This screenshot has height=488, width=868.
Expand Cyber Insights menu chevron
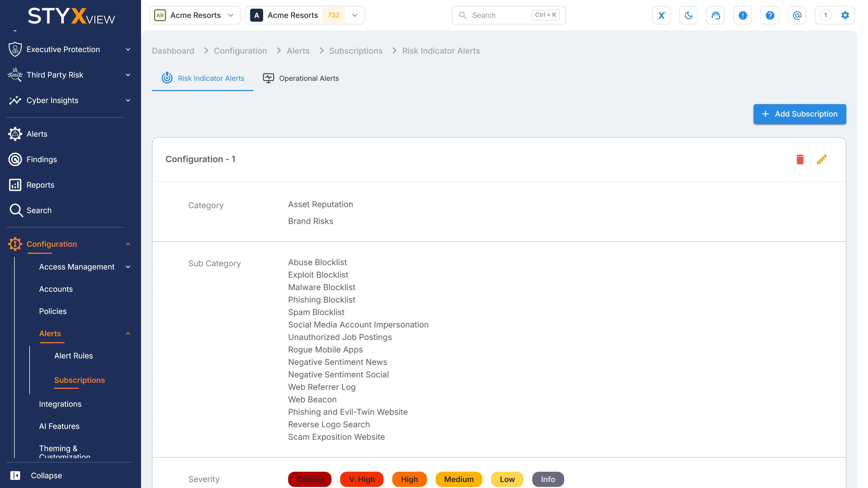[x=128, y=100]
